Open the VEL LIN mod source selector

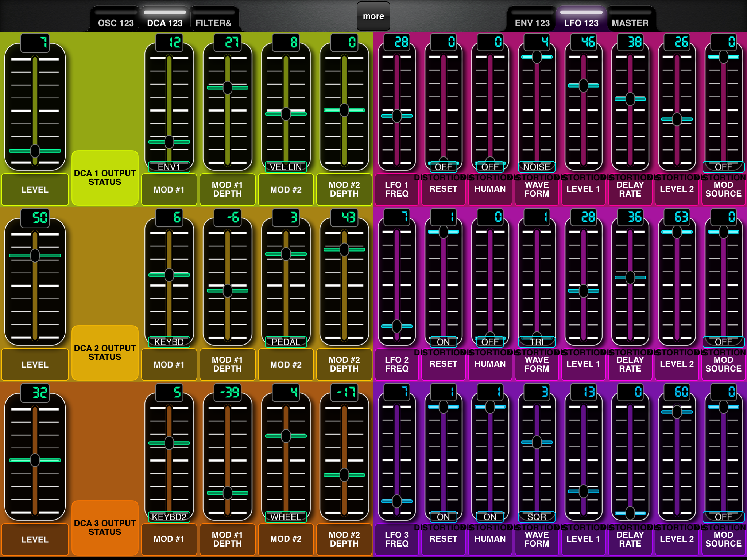(286, 167)
